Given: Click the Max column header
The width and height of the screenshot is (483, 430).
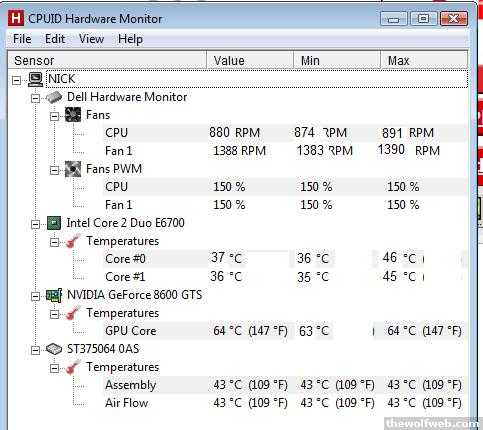Looking at the screenshot, I should click(424, 60).
